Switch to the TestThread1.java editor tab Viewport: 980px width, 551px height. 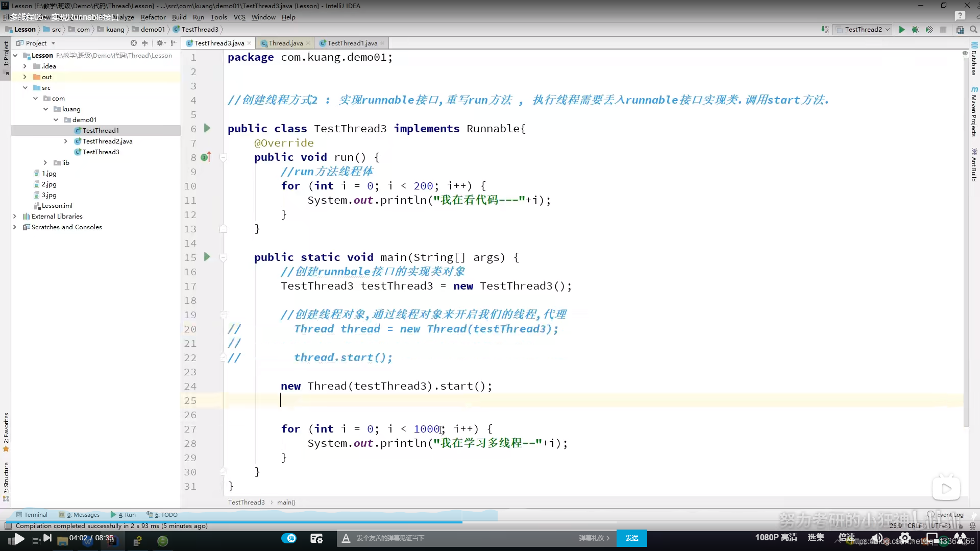352,43
